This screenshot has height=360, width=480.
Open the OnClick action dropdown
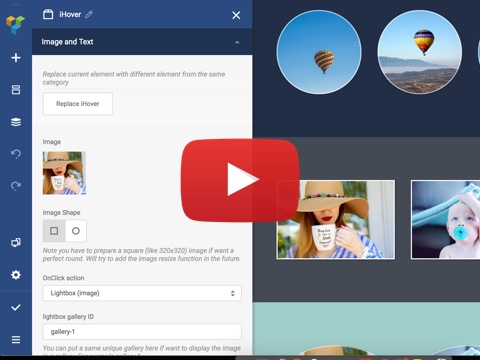142,293
